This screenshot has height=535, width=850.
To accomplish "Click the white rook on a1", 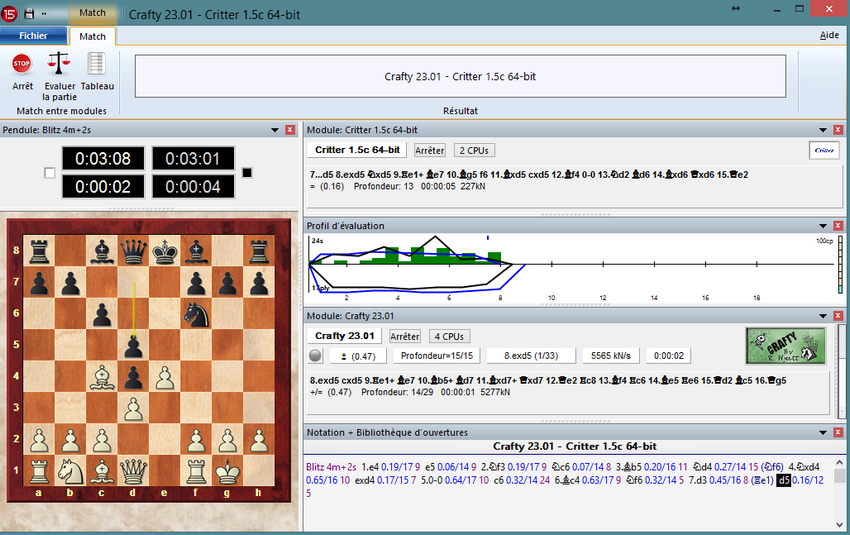I will coord(38,472).
